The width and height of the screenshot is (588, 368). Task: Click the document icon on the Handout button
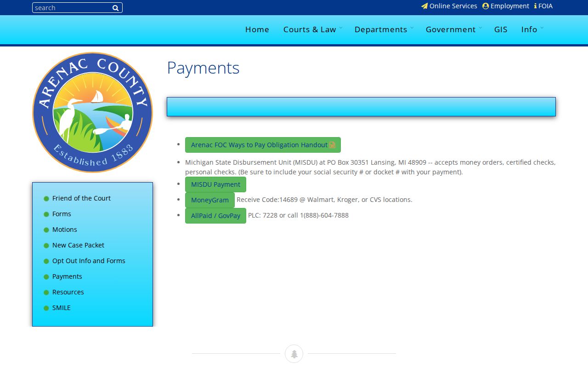point(332,145)
